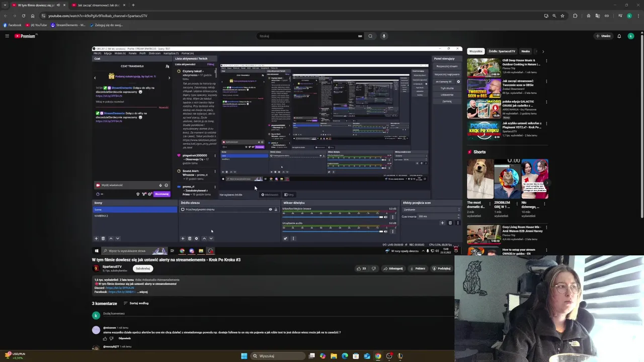This screenshot has height=362, width=644.
Task: Open Windows Start menu on taskbar
Action: tap(244, 356)
